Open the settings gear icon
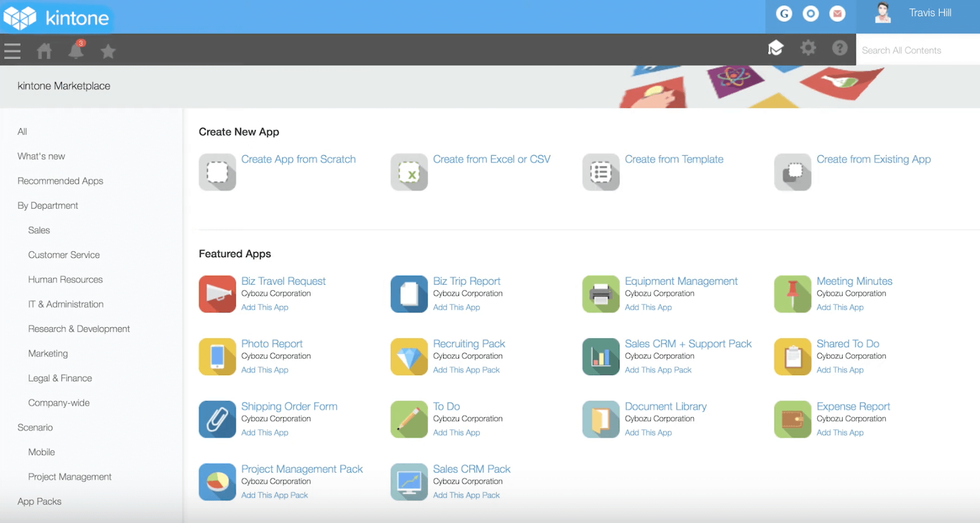The height and width of the screenshot is (523, 980). pyautogui.click(x=808, y=47)
